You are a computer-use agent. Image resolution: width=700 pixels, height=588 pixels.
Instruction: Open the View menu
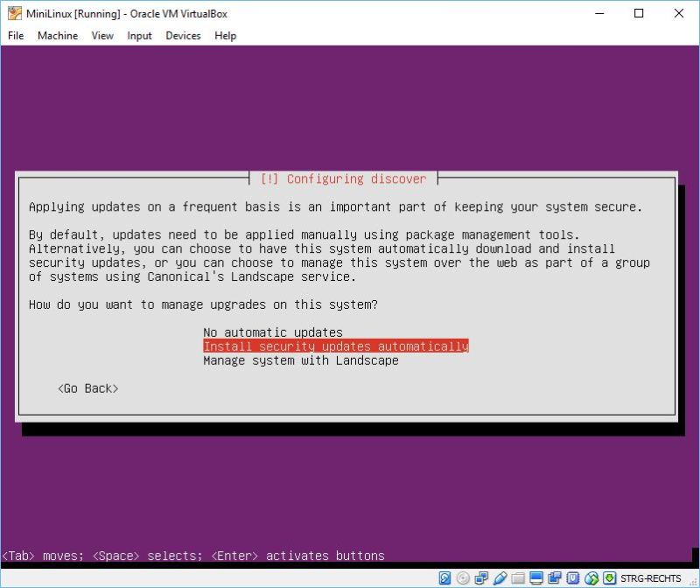pos(102,36)
